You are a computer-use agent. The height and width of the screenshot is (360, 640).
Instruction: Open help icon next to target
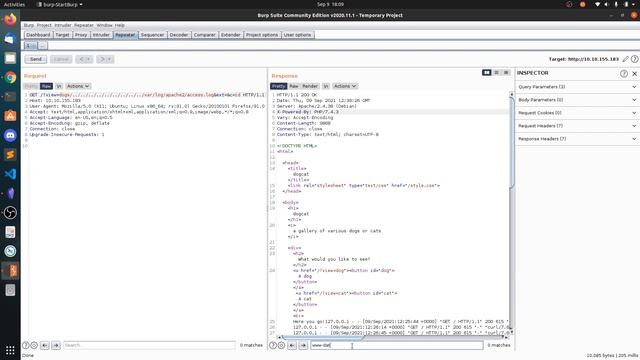coord(634,59)
